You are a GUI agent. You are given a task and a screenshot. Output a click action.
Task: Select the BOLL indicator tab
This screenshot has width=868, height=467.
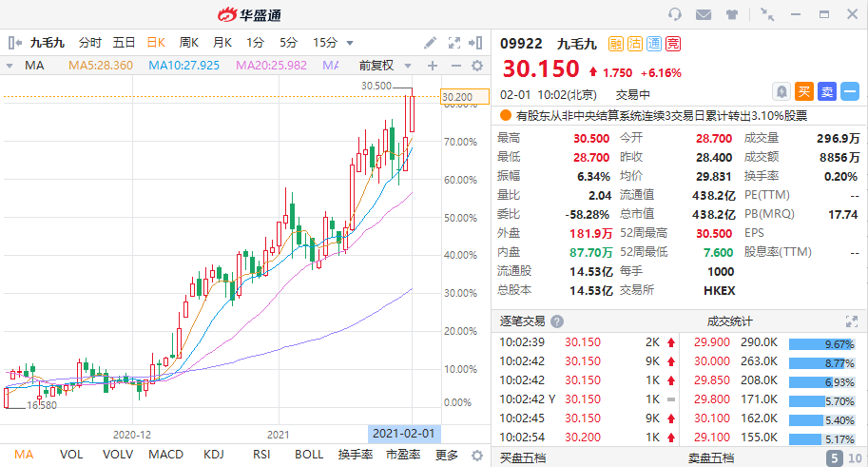(309, 455)
